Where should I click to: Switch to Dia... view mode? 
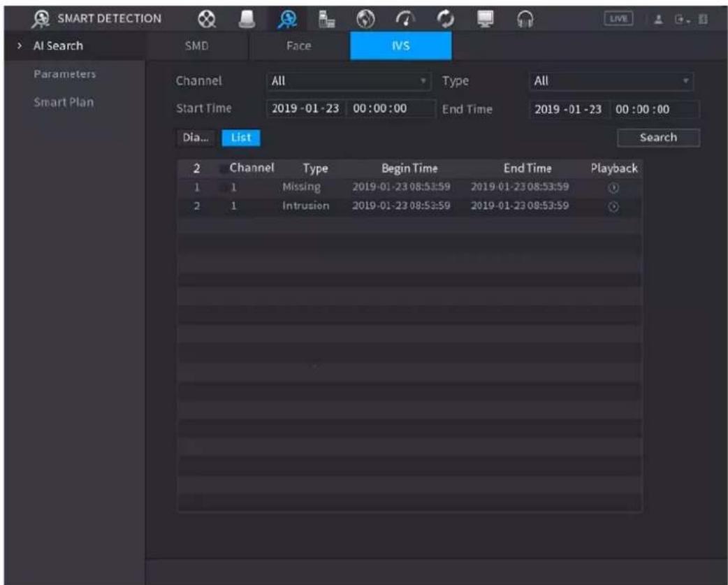point(196,138)
